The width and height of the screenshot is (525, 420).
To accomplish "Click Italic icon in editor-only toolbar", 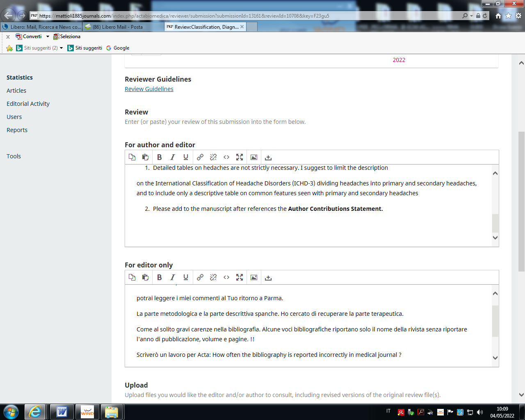I will (x=173, y=277).
